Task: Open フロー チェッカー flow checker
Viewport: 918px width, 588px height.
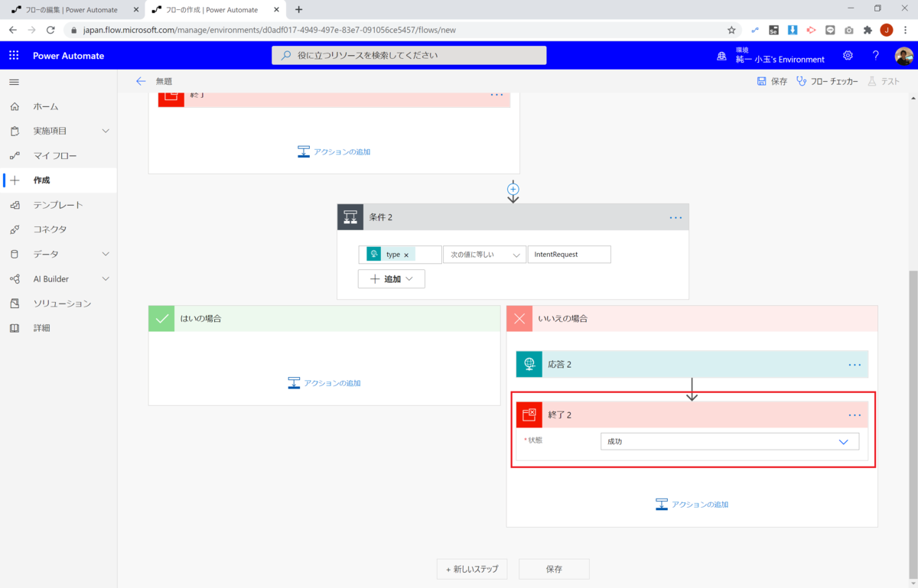Action: [x=827, y=81]
